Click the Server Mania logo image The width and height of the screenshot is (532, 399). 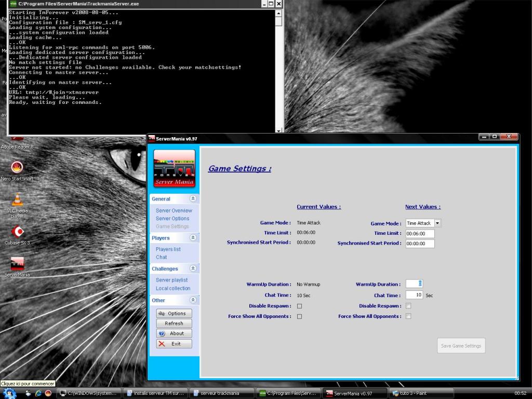click(175, 168)
